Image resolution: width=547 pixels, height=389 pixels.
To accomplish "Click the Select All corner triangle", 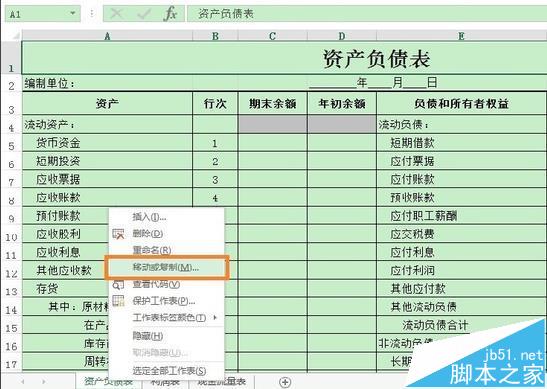I will tap(16, 35).
